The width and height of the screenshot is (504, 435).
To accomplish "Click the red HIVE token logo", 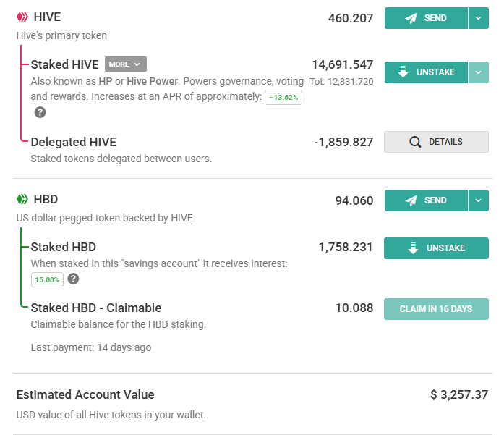I will (22, 17).
